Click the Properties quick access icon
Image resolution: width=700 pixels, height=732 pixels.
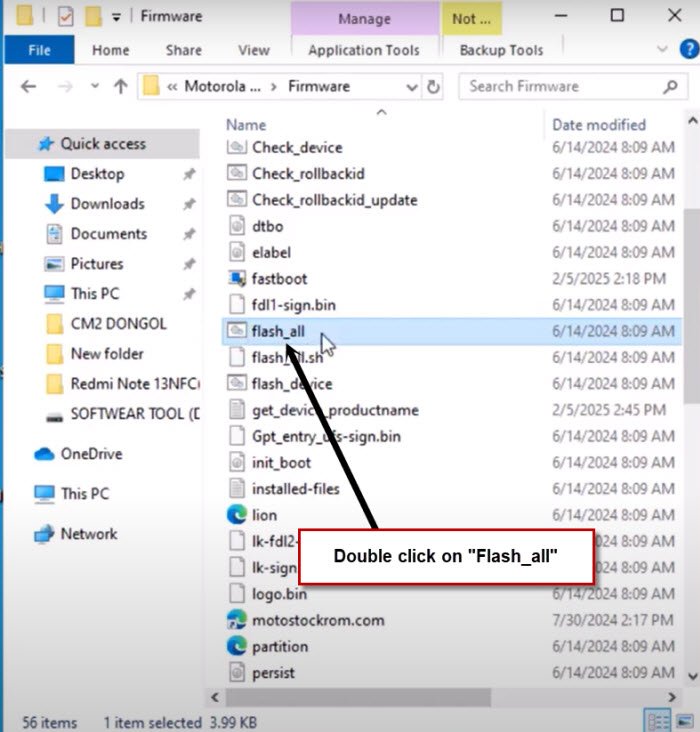[65, 17]
